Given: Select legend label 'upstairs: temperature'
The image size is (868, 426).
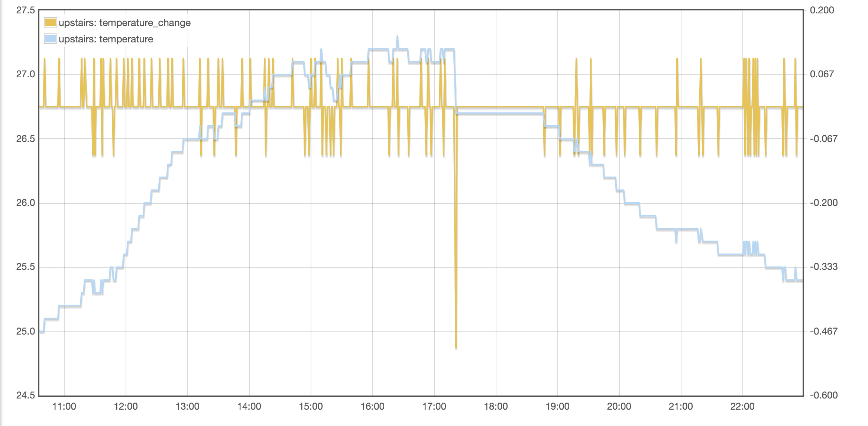Looking at the screenshot, I should (x=106, y=39).
